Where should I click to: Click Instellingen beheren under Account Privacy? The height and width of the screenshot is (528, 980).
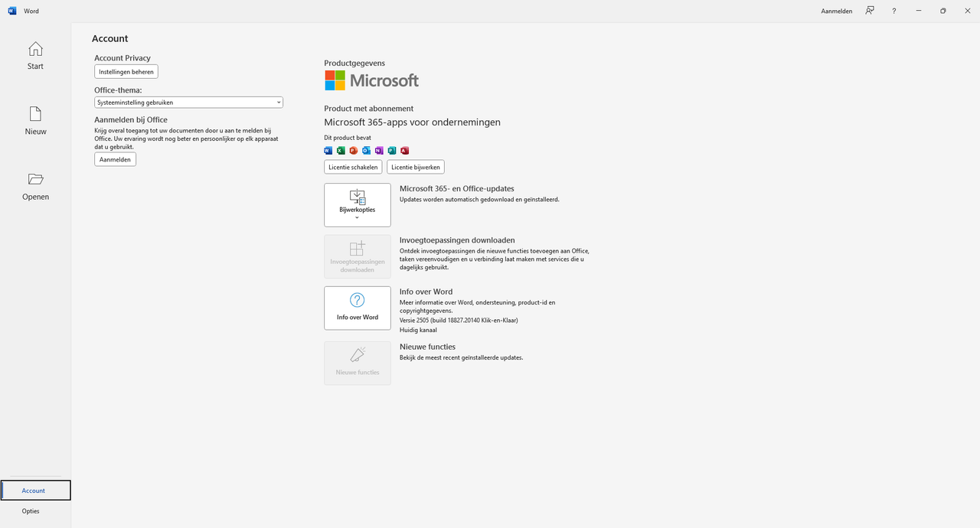pyautogui.click(x=126, y=72)
